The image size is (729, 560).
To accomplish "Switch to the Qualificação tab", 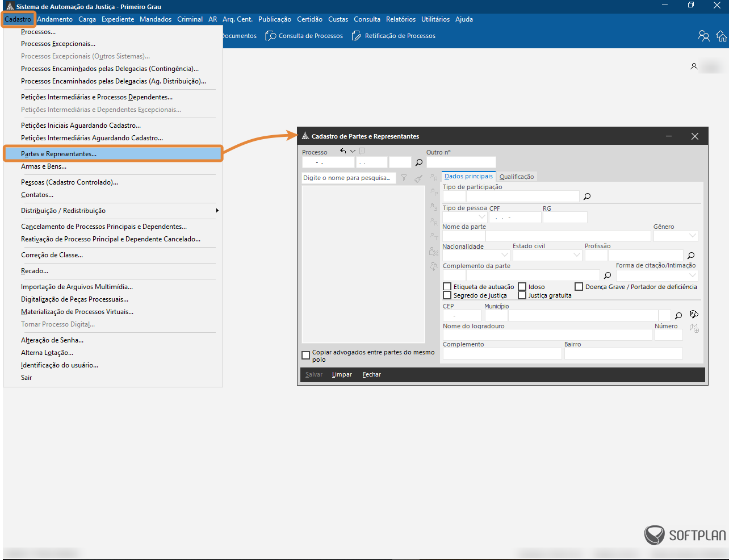I will 516,177.
